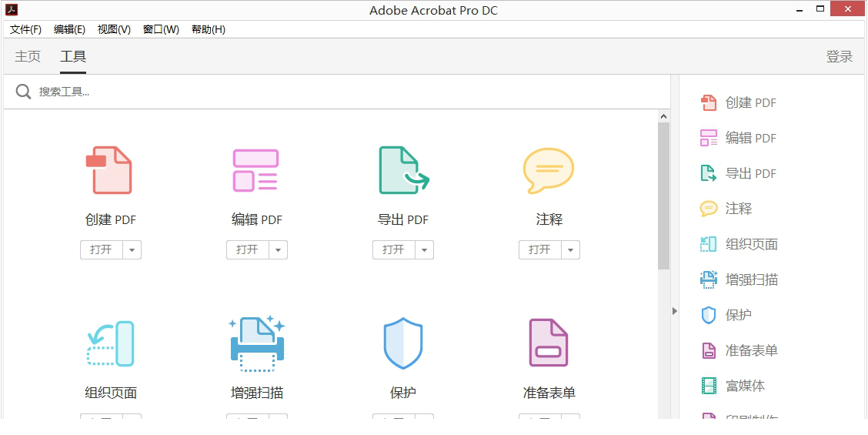Viewport: 868px width, 435px height.
Task: Expand the dropdown arrow beside 导出 PDF 打开
Action: click(424, 250)
